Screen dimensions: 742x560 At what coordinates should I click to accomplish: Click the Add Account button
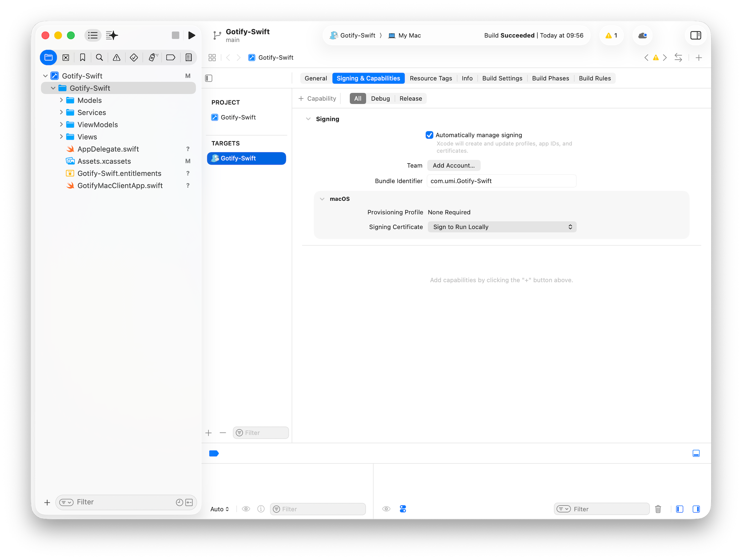(454, 165)
